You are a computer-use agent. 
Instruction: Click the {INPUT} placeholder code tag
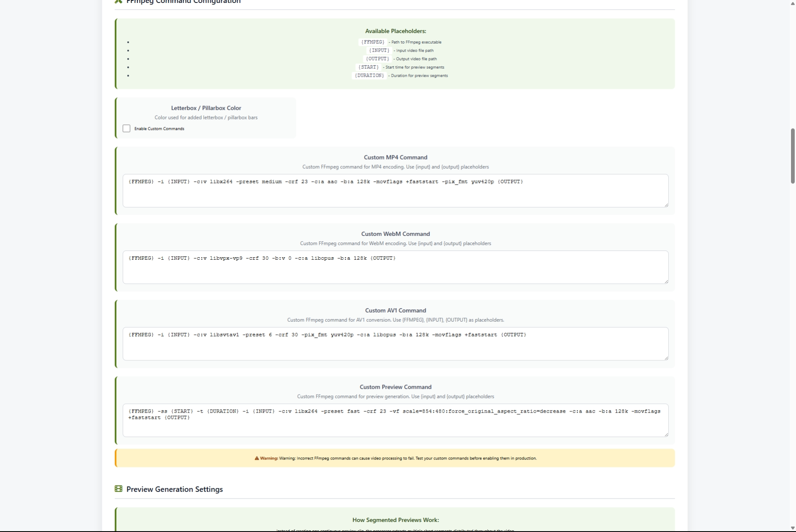click(379, 50)
